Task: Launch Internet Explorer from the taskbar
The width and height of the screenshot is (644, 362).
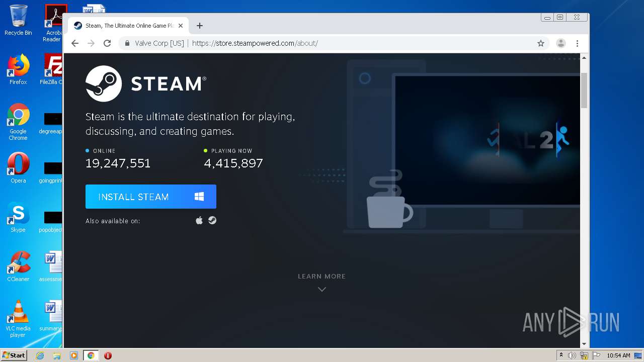Action: 40,355
